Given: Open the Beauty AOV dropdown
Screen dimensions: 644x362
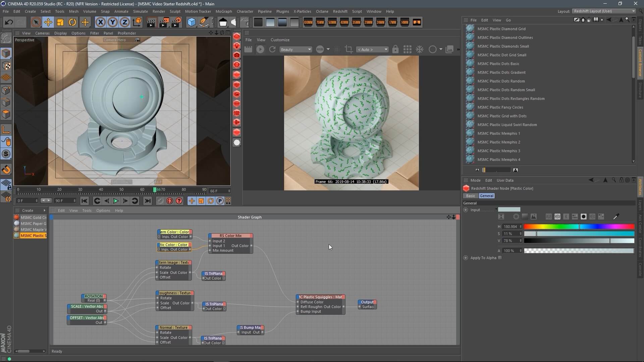Looking at the screenshot, I should (296, 49).
